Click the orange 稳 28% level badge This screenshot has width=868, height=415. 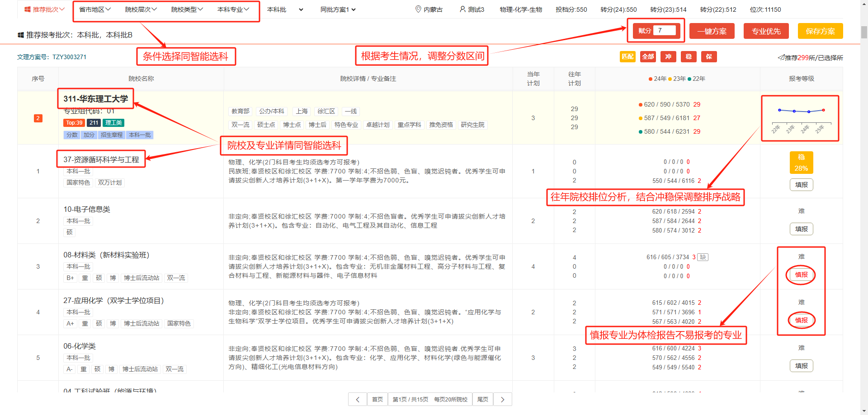point(801,163)
